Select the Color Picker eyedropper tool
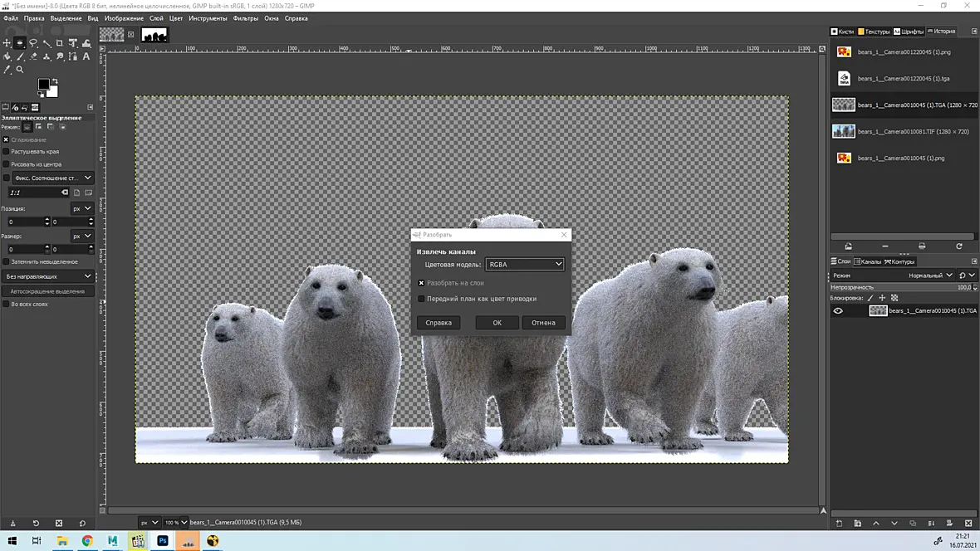This screenshot has height=551, width=980. pyautogui.click(x=7, y=70)
